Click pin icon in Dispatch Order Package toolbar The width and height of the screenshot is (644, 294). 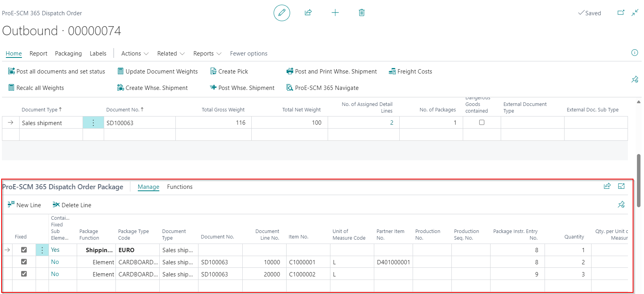621,204
